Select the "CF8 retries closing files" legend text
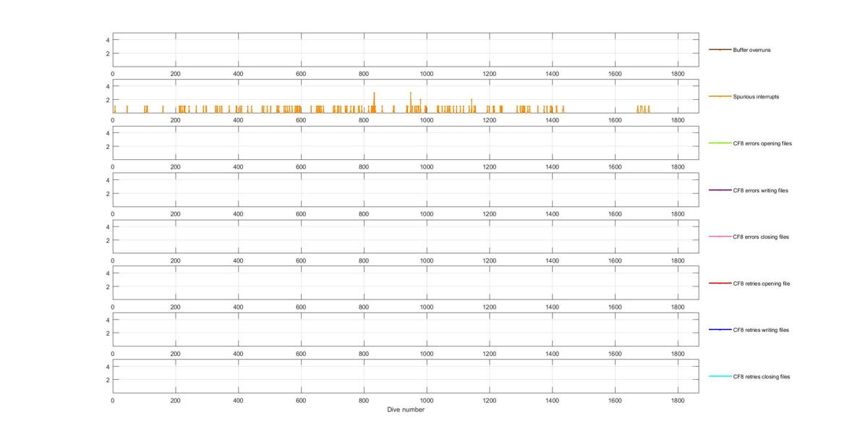This screenshot has height=442, width=868. [762, 377]
